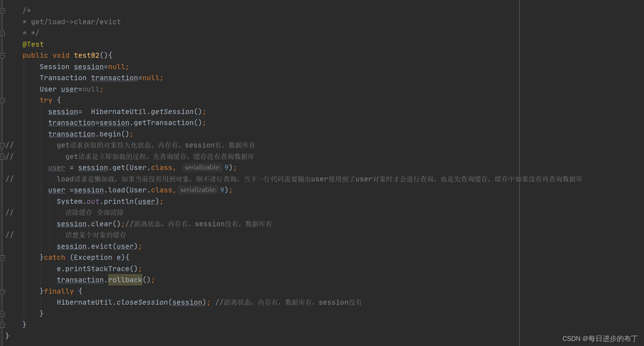This screenshot has height=346, width=644.
Task: Click "null" in "User user=null"
Action: point(91,89)
